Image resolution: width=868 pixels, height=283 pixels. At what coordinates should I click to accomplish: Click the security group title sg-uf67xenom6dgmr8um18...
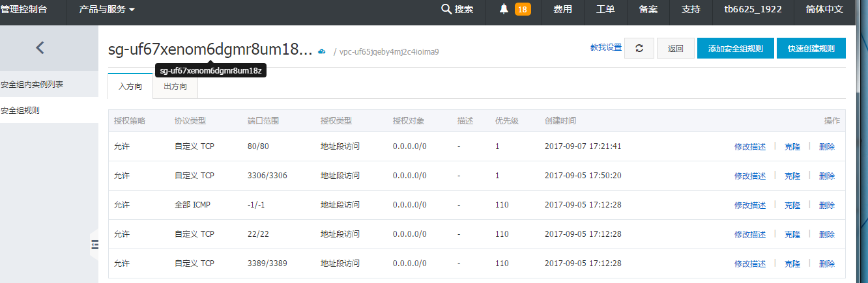pos(210,49)
